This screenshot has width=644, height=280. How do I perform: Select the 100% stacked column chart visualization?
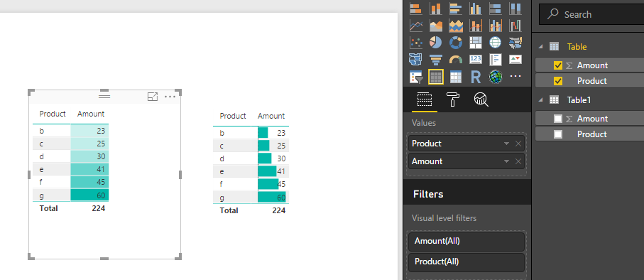pyautogui.click(x=515, y=9)
